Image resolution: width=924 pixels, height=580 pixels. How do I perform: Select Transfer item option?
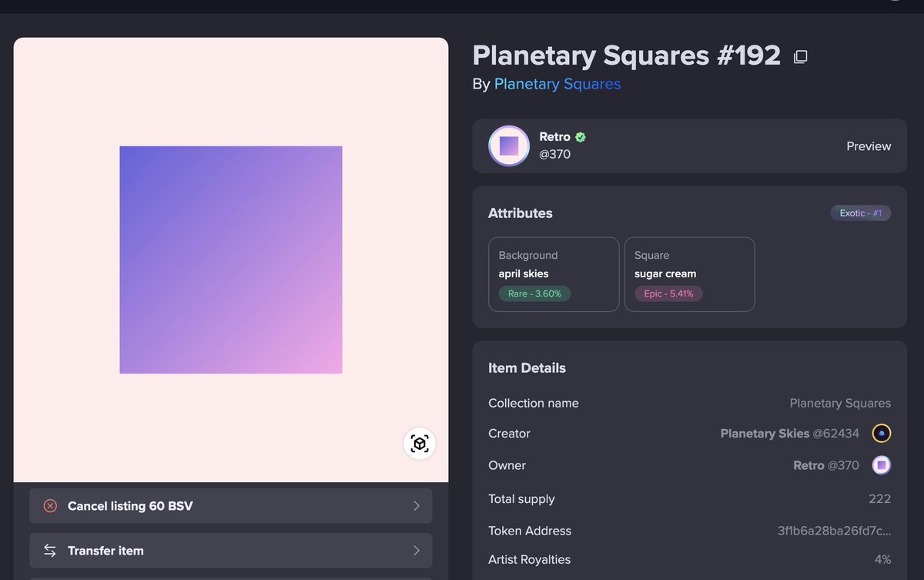coord(231,551)
